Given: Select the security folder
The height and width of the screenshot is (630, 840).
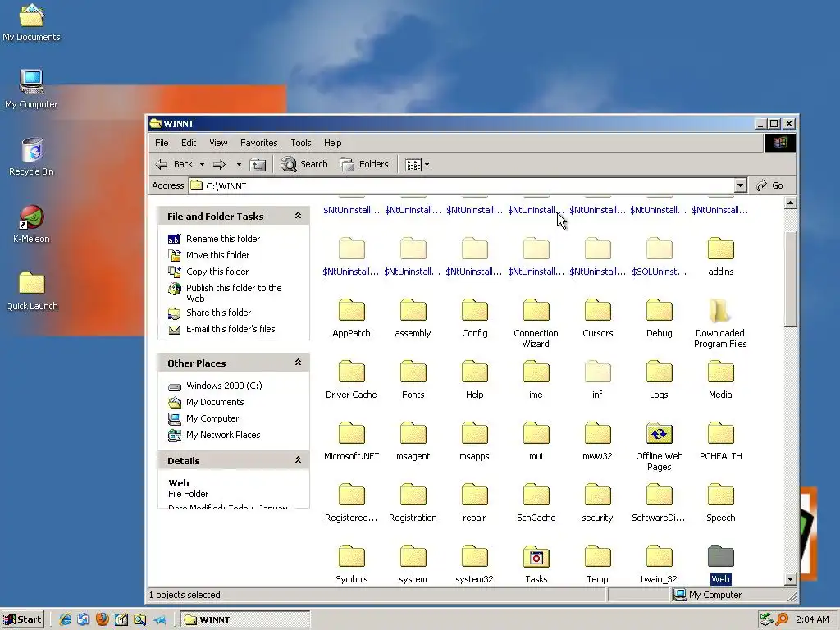Looking at the screenshot, I should point(597,502).
